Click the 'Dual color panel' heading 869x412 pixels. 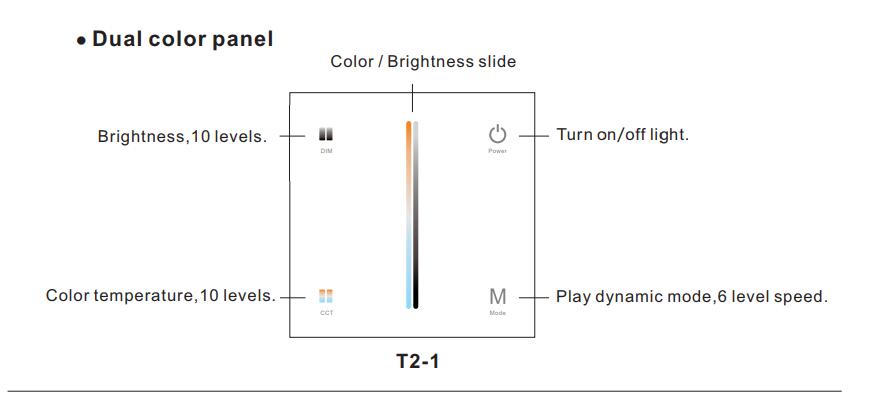[x=182, y=39]
